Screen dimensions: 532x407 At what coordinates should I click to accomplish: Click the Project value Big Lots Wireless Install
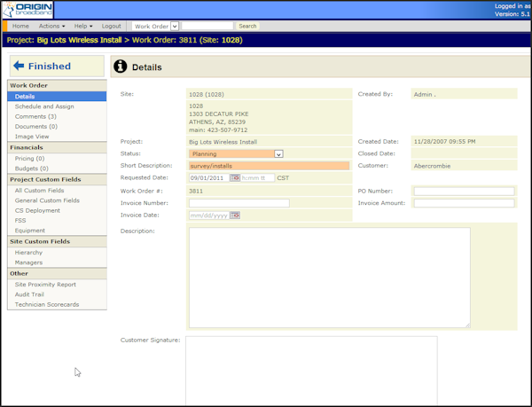pos(223,142)
